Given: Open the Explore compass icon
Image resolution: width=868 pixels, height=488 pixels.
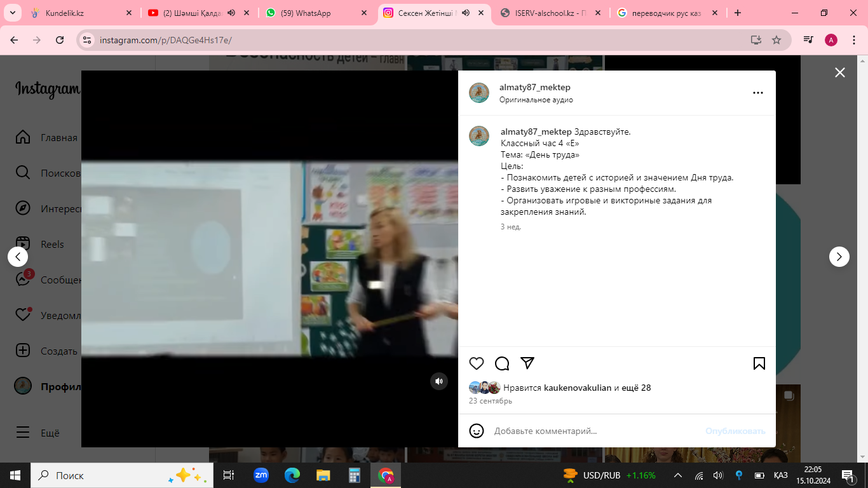Looking at the screenshot, I should [x=23, y=208].
